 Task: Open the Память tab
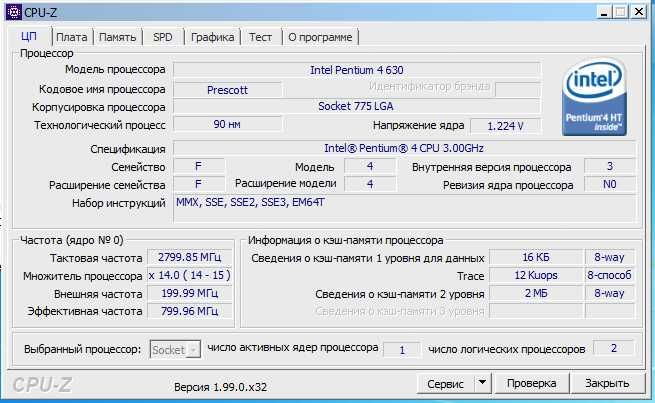(117, 37)
